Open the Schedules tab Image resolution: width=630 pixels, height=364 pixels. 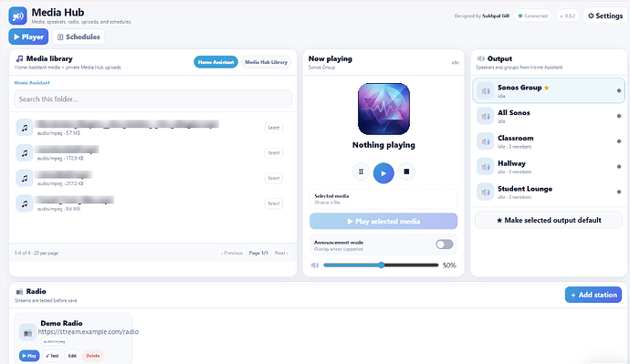(79, 36)
